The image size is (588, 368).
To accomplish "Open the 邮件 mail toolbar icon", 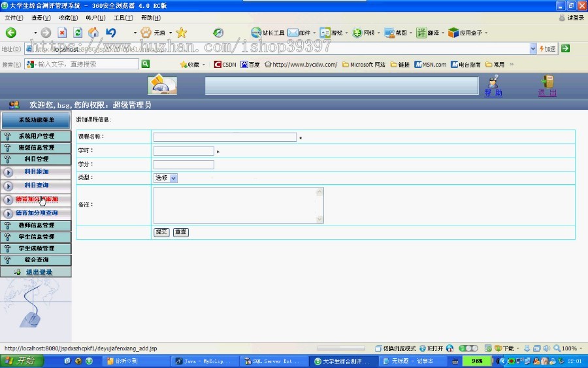I will [299, 33].
